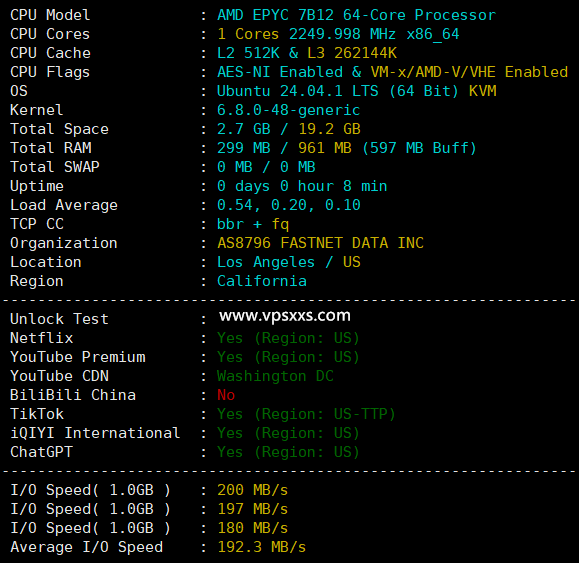Click the ChatGPT unlock result

pos(288,452)
